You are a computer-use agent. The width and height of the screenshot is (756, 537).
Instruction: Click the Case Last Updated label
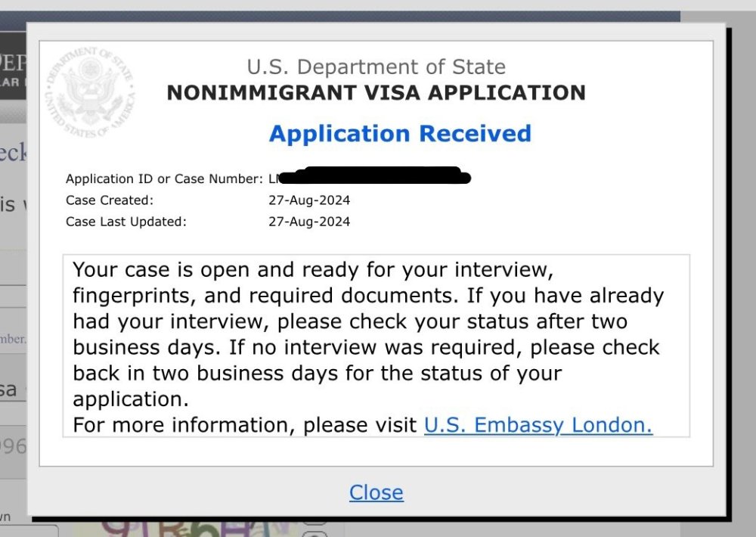(x=125, y=222)
